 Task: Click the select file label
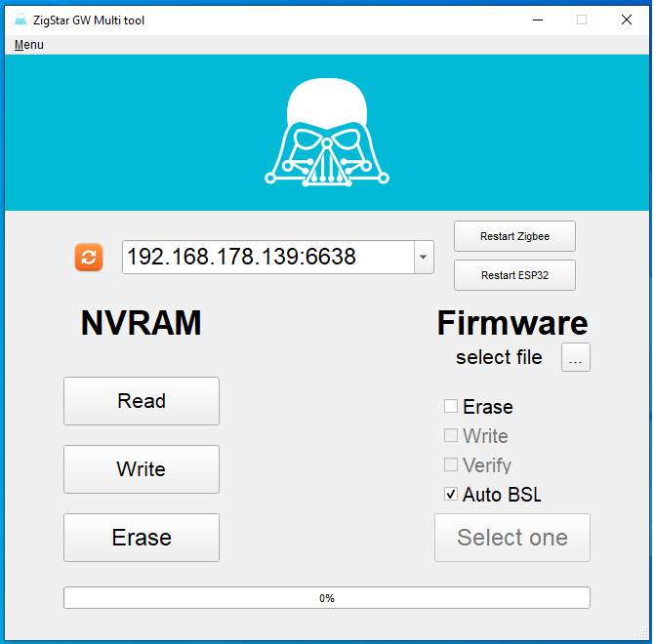coord(499,357)
